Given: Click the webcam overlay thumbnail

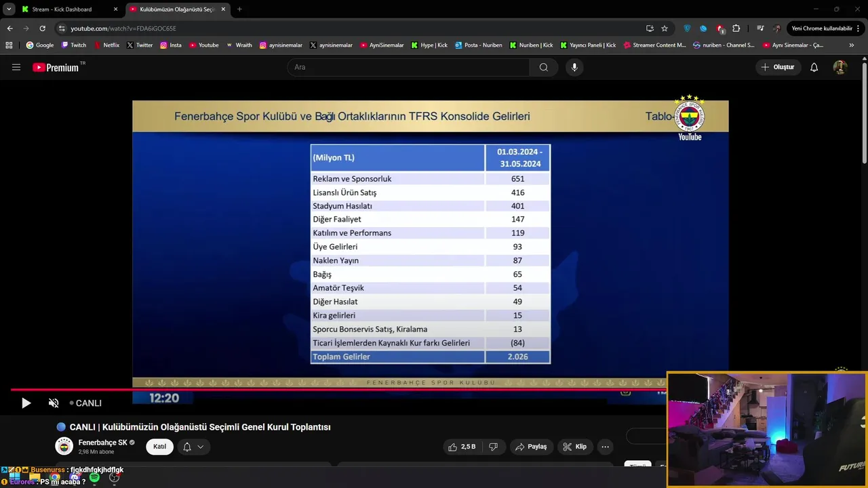Looking at the screenshot, I should tap(767, 430).
